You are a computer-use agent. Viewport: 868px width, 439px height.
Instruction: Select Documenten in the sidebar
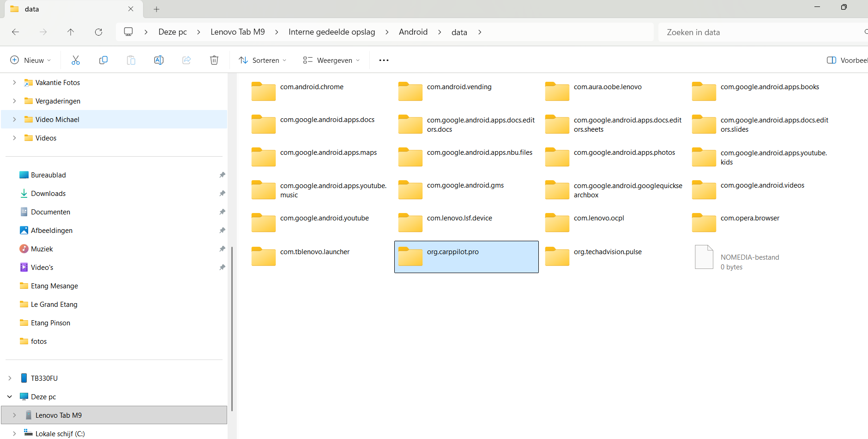[x=50, y=212]
